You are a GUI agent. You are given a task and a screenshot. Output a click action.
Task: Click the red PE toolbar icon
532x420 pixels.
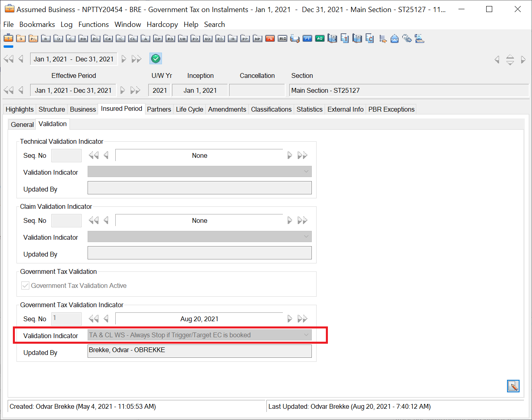click(270, 39)
